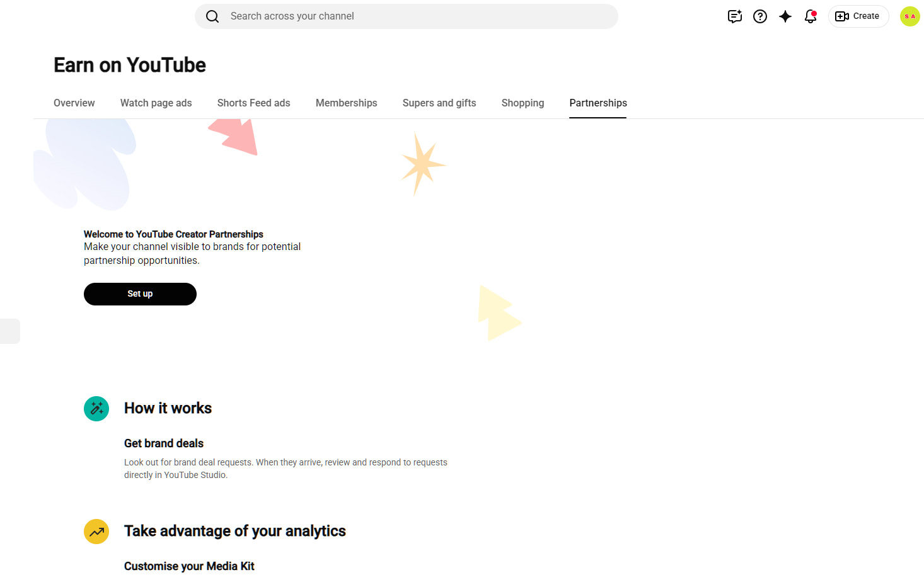This screenshot has height=575, width=924.
Task: Open the send feedback icon
Action: click(x=735, y=16)
